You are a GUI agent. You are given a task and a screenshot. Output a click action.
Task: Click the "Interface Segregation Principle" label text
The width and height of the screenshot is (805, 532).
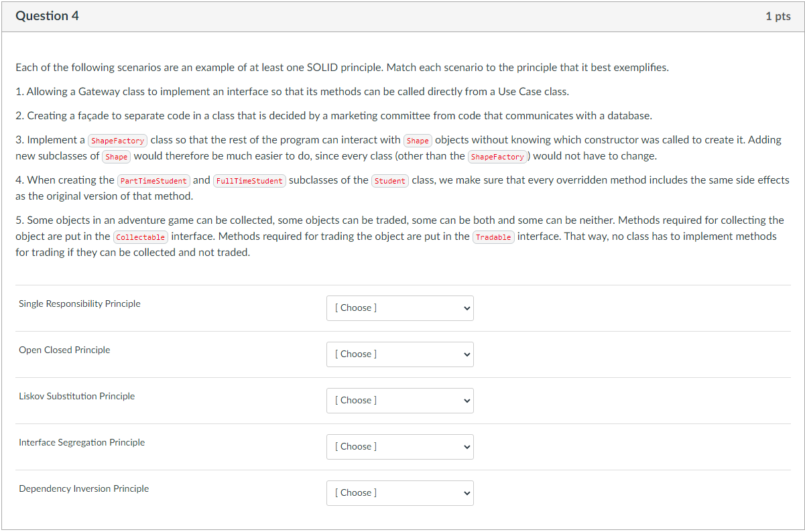(82, 442)
